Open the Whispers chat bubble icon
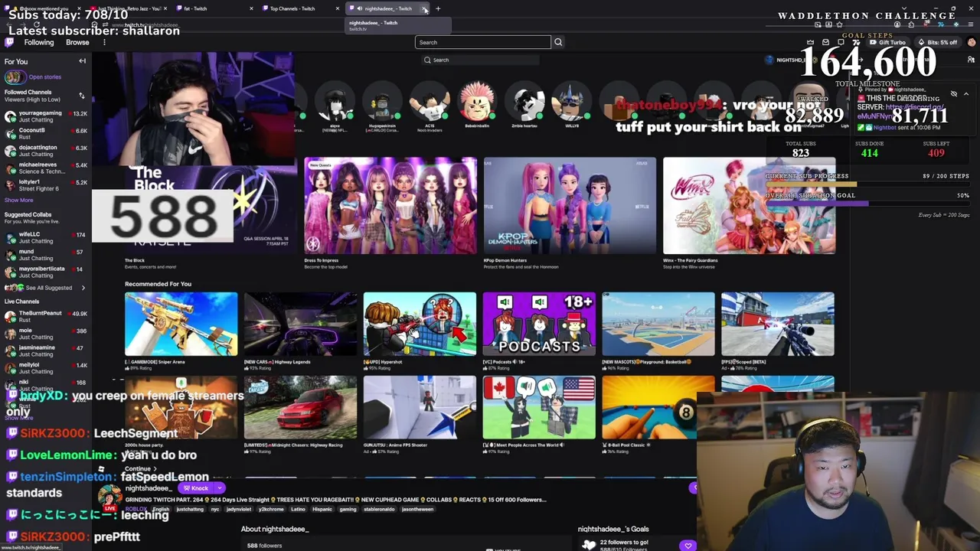Image resolution: width=980 pixels, height=551 pixels. click(841, 42)
